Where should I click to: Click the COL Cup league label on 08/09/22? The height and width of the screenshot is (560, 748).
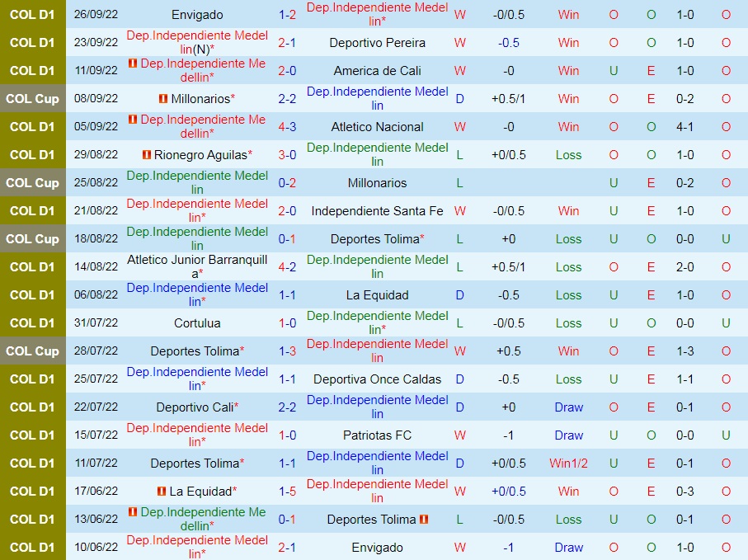click(x=32, y=99)
